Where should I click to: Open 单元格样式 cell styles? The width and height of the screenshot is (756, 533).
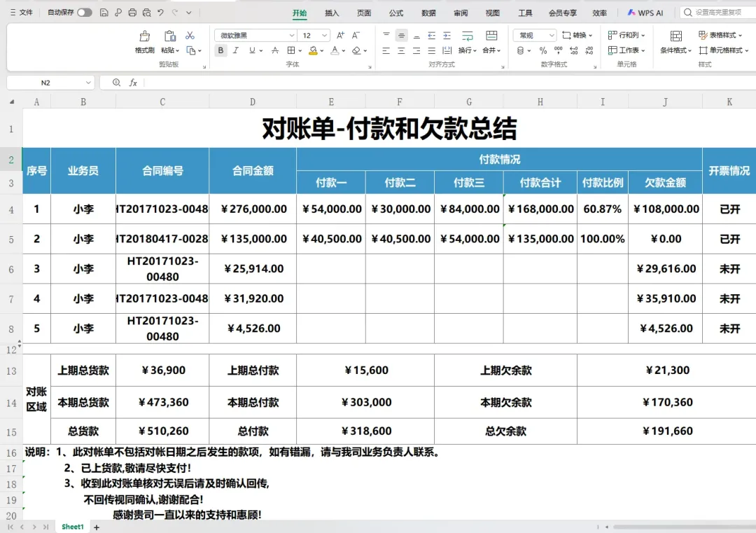(723, 50)
